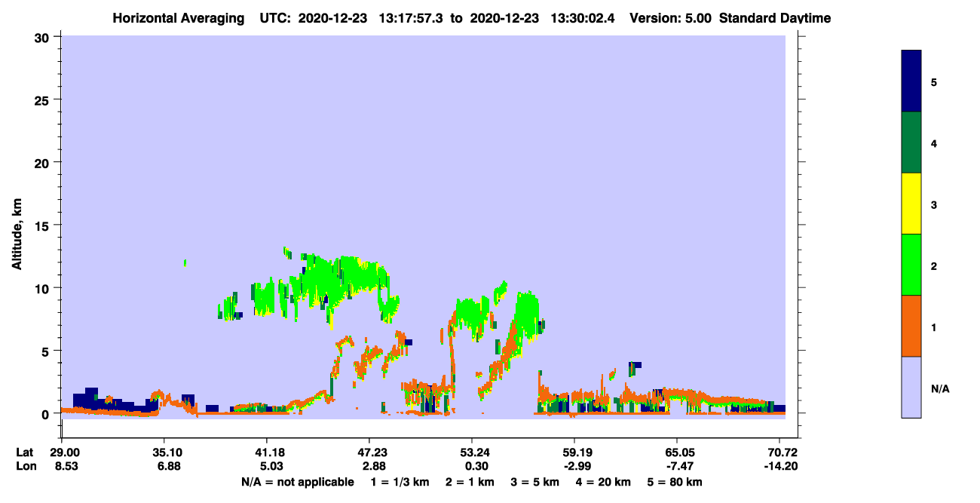This screenshot has height=503, width=980.
Task: Click the yellow color bar segment for 3
Action: (911, 204)
